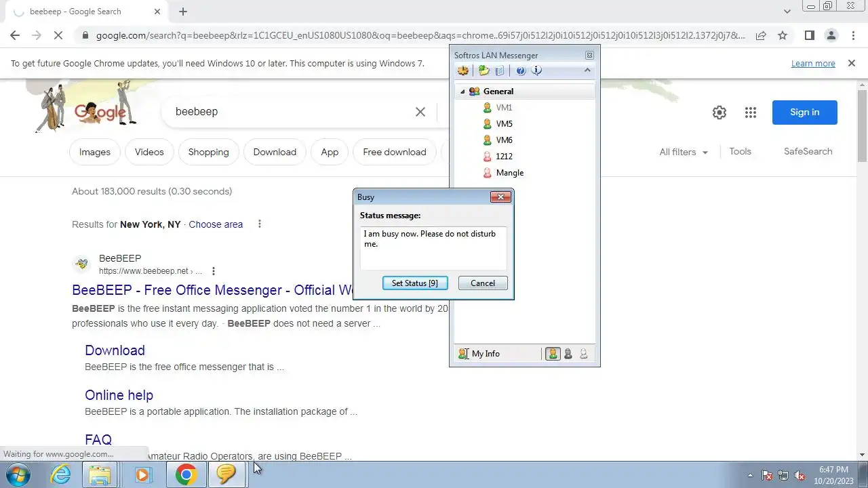Open the tab search dropdown arrow
Viewport: 868px width, 488px height.
(787, 12)
